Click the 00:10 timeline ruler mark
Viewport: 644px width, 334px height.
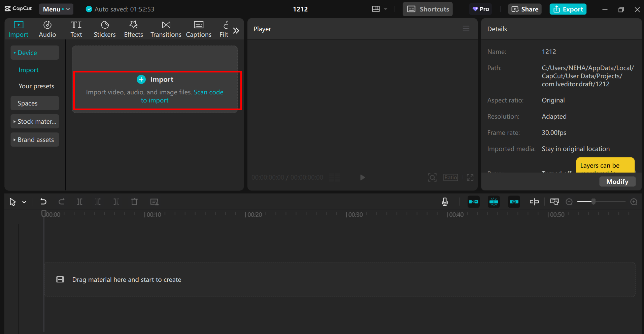point(153,215)
